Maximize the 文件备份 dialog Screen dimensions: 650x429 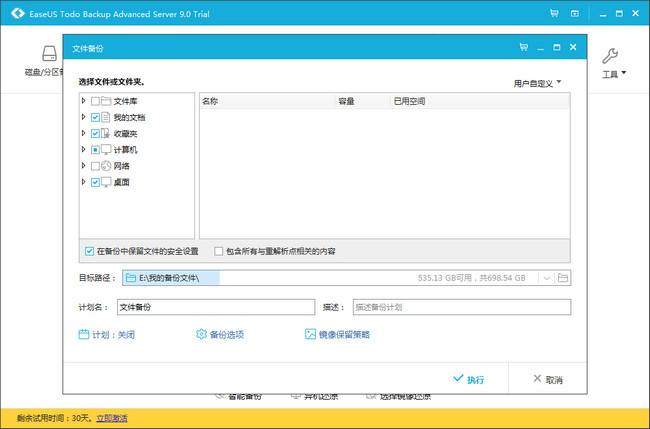tap(557, 47)
